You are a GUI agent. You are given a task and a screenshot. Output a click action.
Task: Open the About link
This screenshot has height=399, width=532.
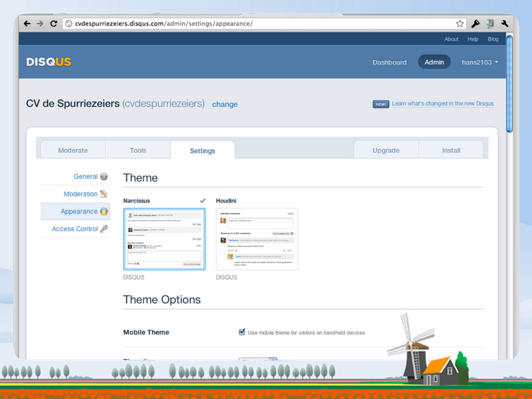point(451,39)
